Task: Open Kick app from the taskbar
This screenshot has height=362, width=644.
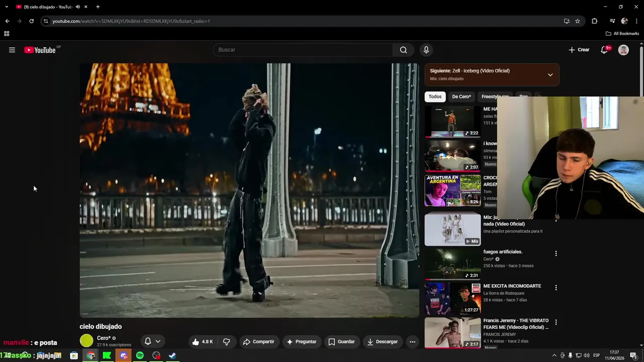Action: click(107, 355)
